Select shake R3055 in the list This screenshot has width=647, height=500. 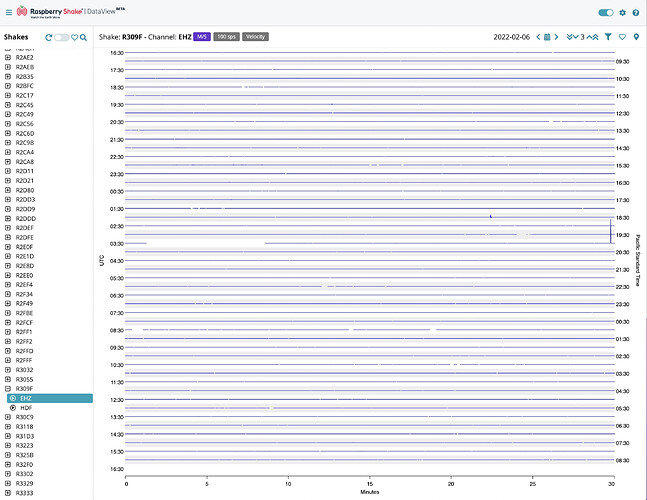(x=24, y=379)
